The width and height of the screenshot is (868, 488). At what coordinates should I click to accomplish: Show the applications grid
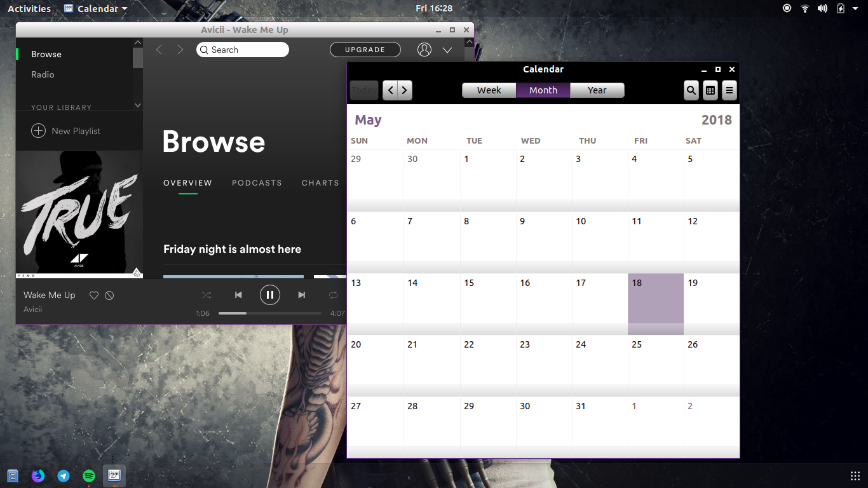coord(855,476)
